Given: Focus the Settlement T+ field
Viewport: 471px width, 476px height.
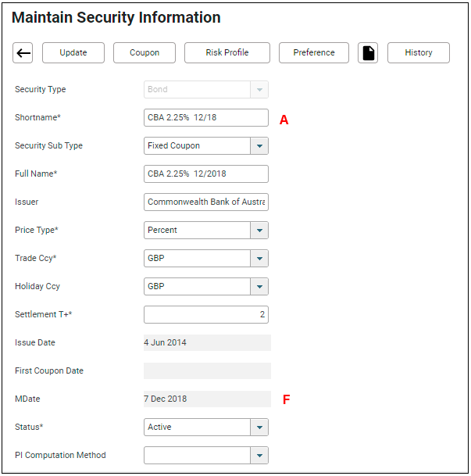Looking at the screenshot, I should (x=206, y=315).
